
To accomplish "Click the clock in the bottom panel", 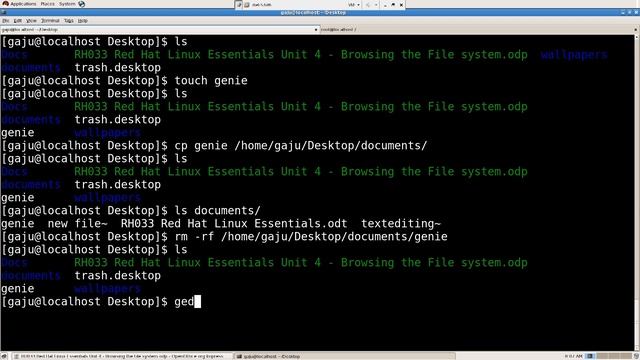I will point(573,356).
